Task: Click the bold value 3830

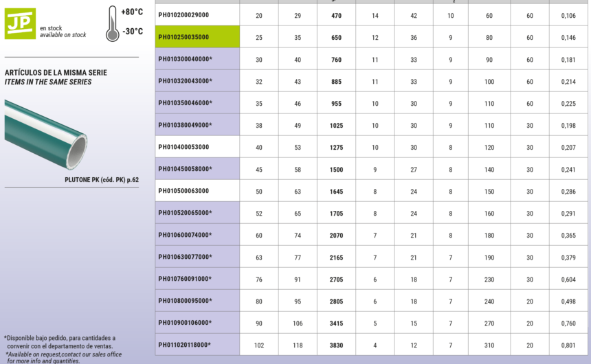Action: (336, 345)
